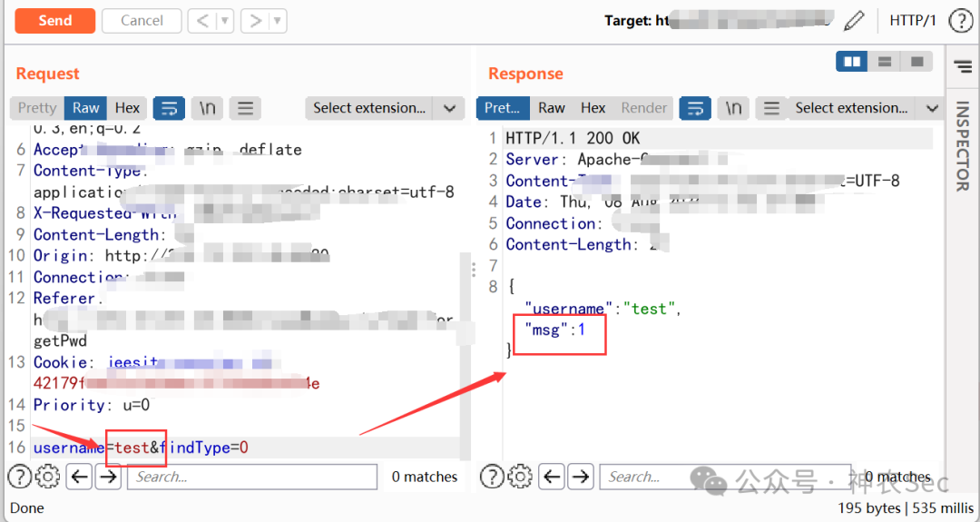980x522 pixels.
Task: Click the "msg":1 response value
Action: coord(555,330)
